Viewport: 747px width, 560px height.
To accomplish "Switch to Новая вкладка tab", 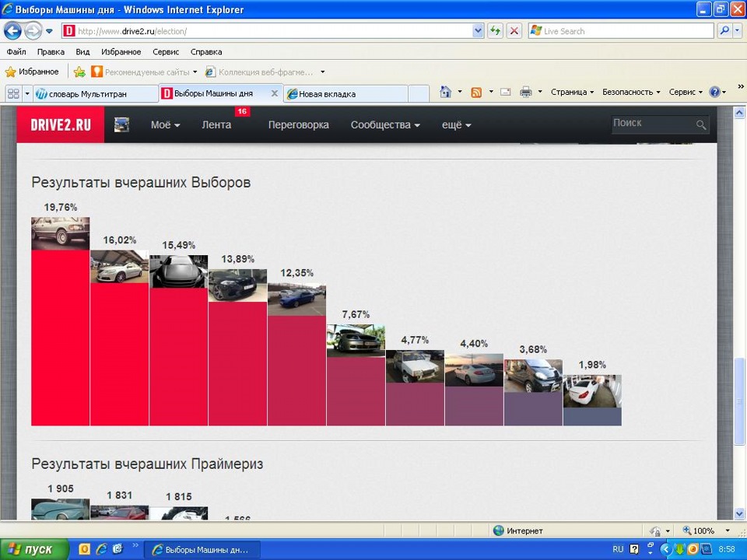I will 345,94.
